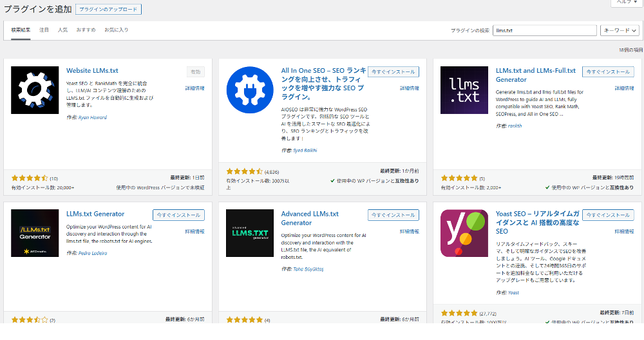Screen dimensions: 644x340
Task: Install the Advanced LLMs.txt Generator plugin
Action: point(393,215)
